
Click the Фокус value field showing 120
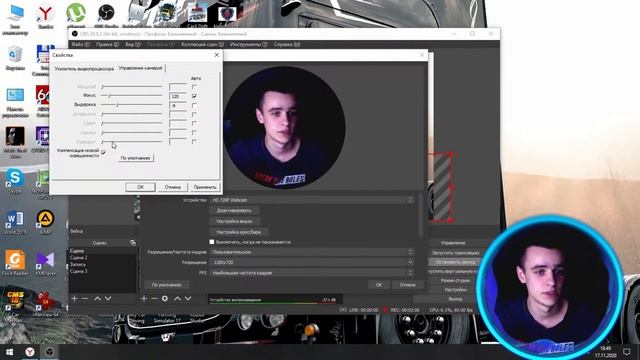178,96
